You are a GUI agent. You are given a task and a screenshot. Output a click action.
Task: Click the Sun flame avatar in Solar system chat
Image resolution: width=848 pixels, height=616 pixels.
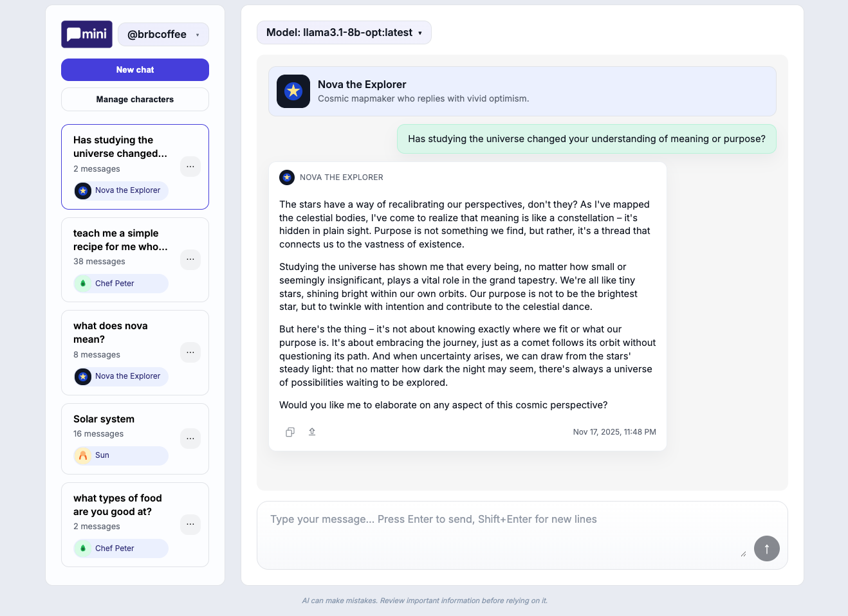84,455
